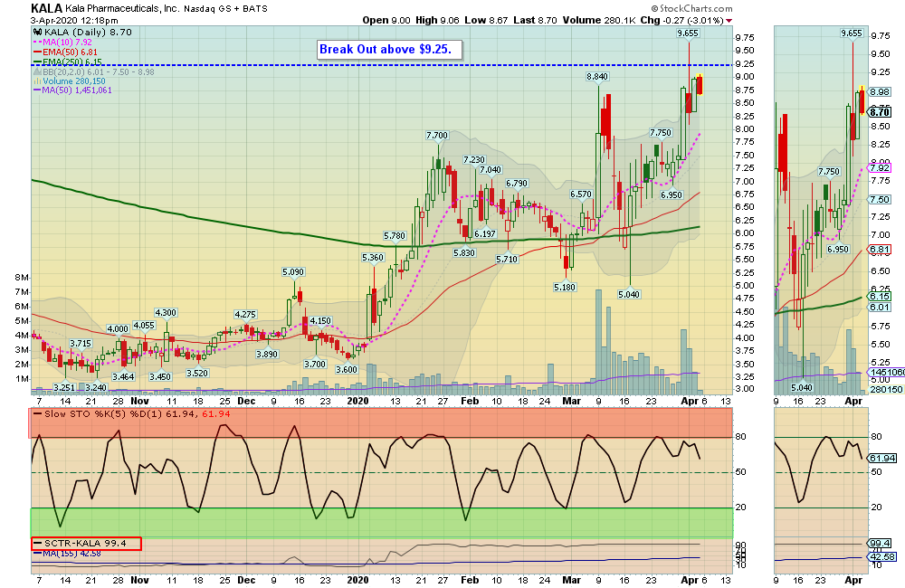Click the 8.840 price peak label

click(597, 77)
